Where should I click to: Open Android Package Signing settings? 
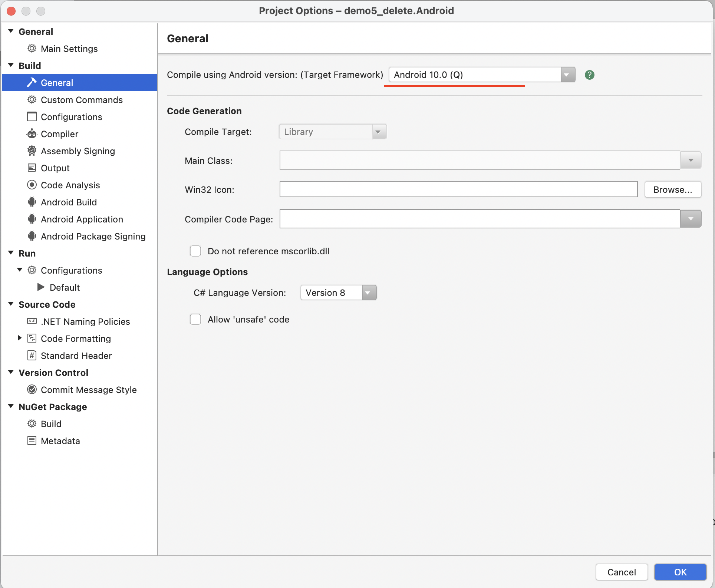(93, 236)
